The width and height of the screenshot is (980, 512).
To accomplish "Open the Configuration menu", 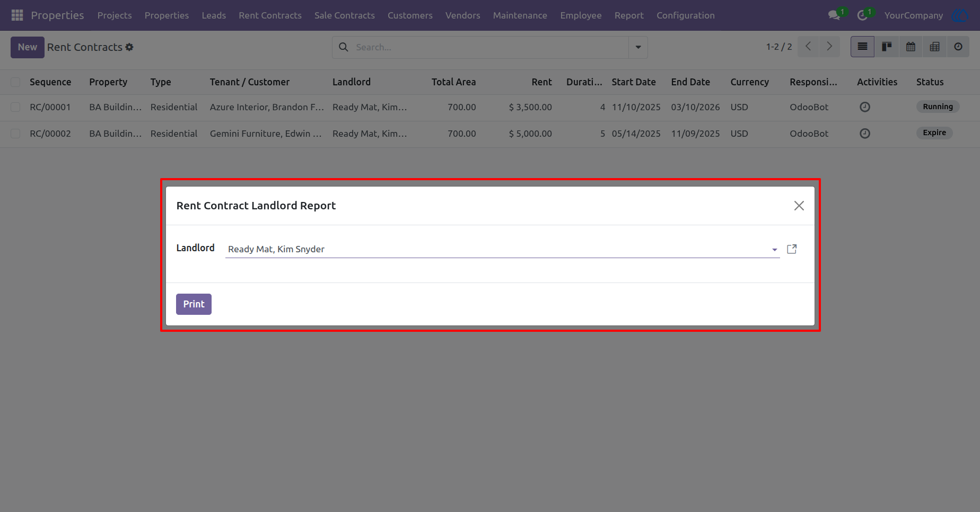I will coord(686,15).
